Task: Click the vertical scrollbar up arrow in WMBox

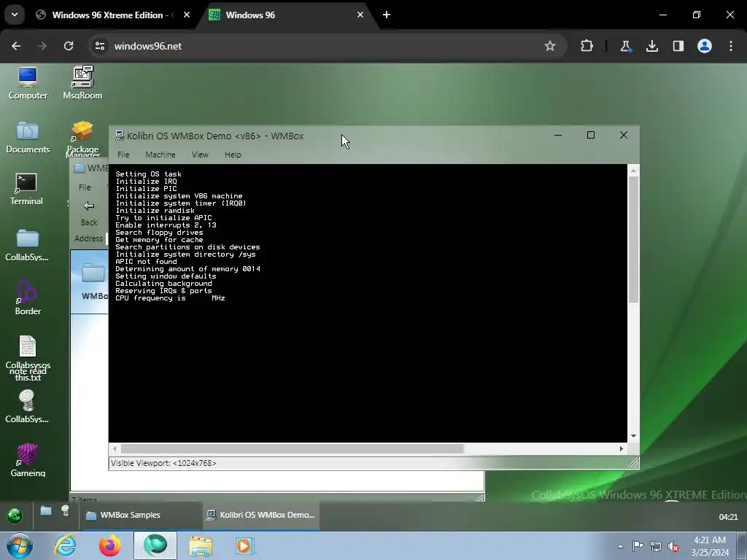Action: click(633, 171)
